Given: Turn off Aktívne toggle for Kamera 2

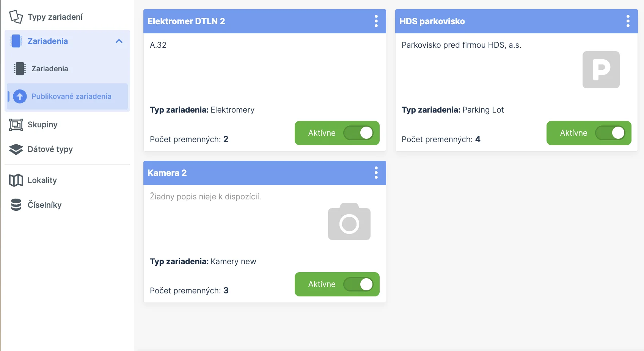Looking at the screenshot, I should (x=358, y=284).
